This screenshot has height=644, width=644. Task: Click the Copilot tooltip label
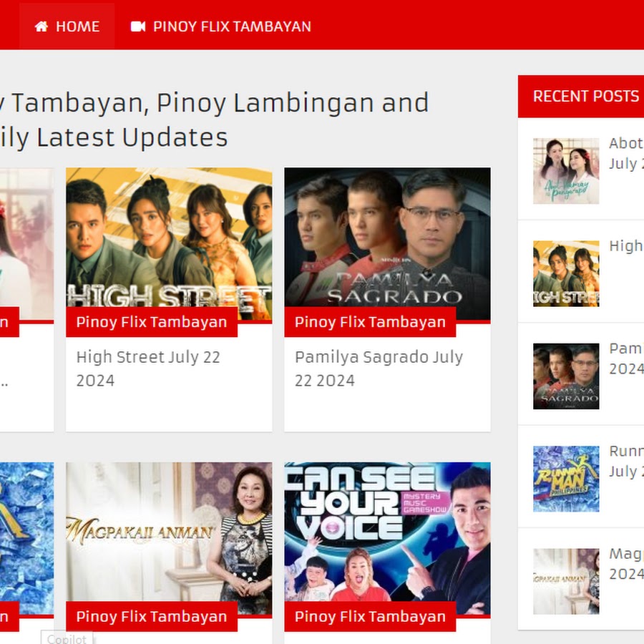point(67,639)
